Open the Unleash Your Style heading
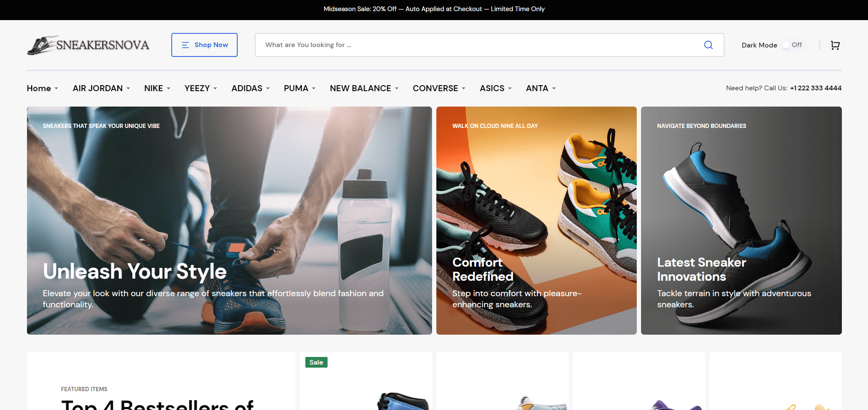 click(x=134, y=271)
